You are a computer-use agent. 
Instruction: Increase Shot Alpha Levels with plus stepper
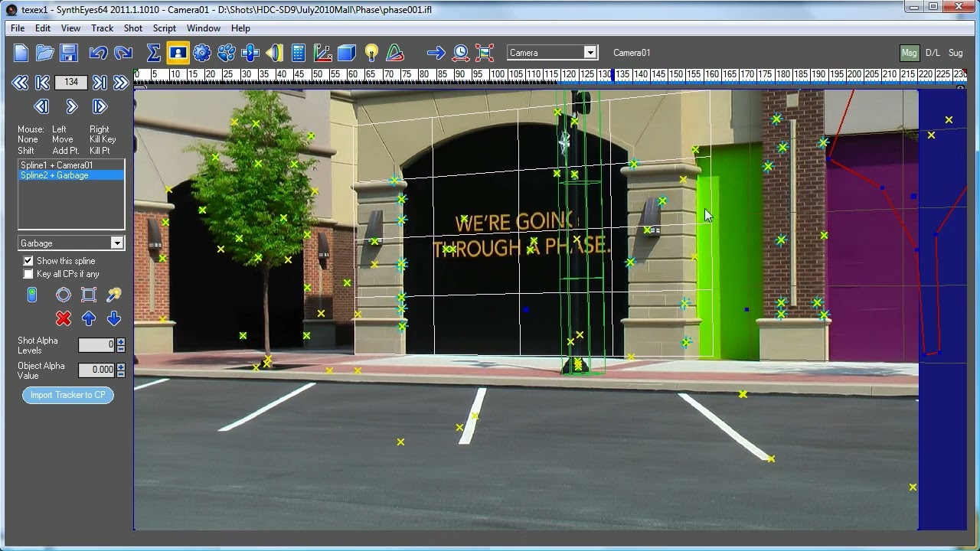tap(121, 341)
